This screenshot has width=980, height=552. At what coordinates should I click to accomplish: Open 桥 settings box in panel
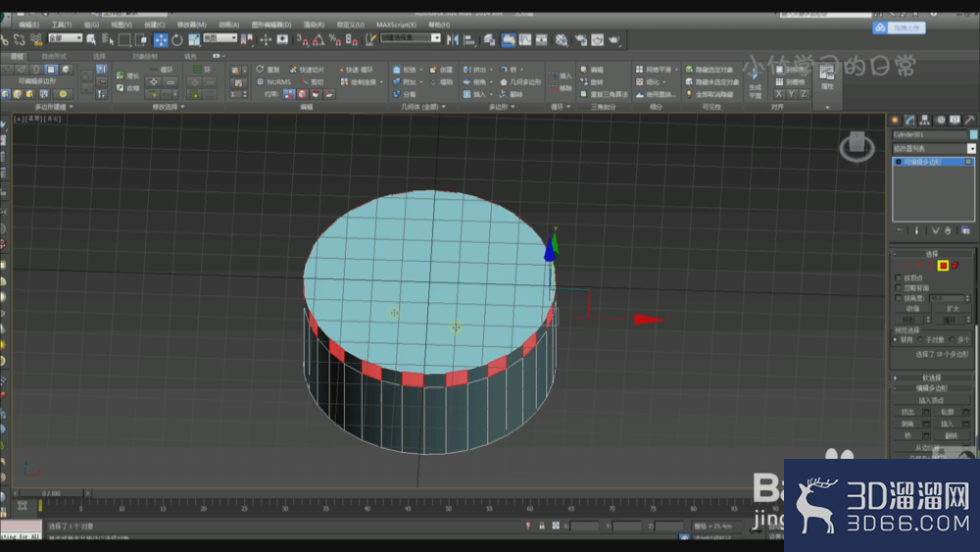(x=926, y=435)
